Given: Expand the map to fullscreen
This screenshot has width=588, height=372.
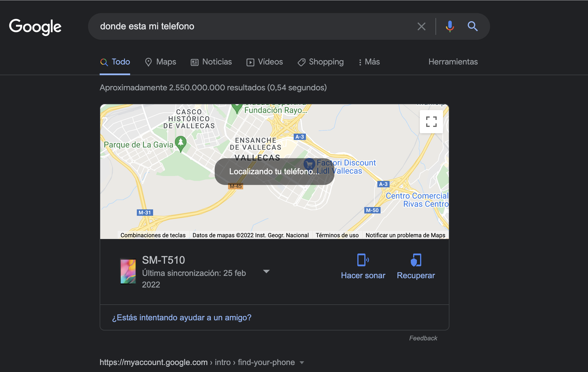Looking at the screenshot, I should 431,122.
